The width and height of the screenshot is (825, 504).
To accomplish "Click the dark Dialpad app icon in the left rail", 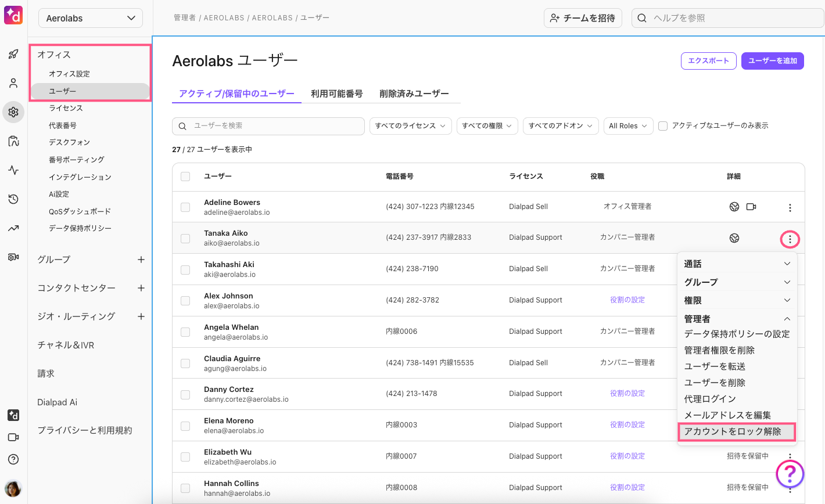I will (13, 415).
